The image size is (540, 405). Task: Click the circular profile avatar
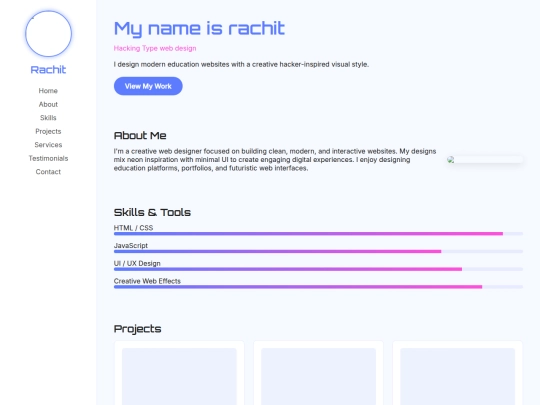click(x=48, y=33)
